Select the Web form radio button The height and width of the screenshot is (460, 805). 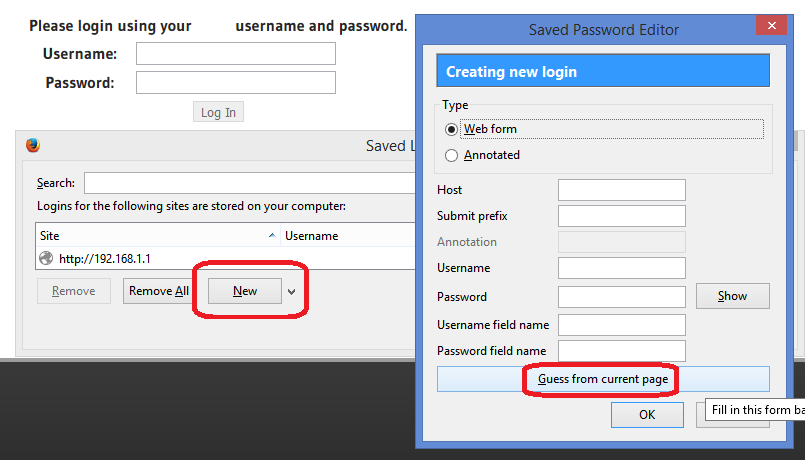(451, 129)
